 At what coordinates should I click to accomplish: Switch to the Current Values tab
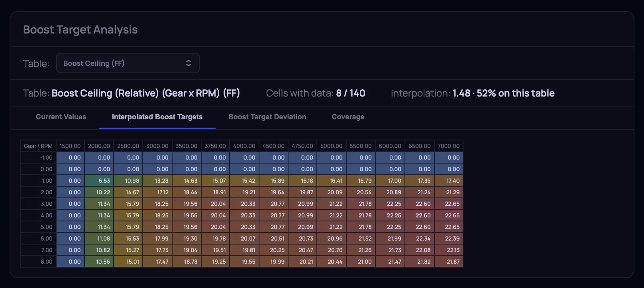[x=61, y=117]
